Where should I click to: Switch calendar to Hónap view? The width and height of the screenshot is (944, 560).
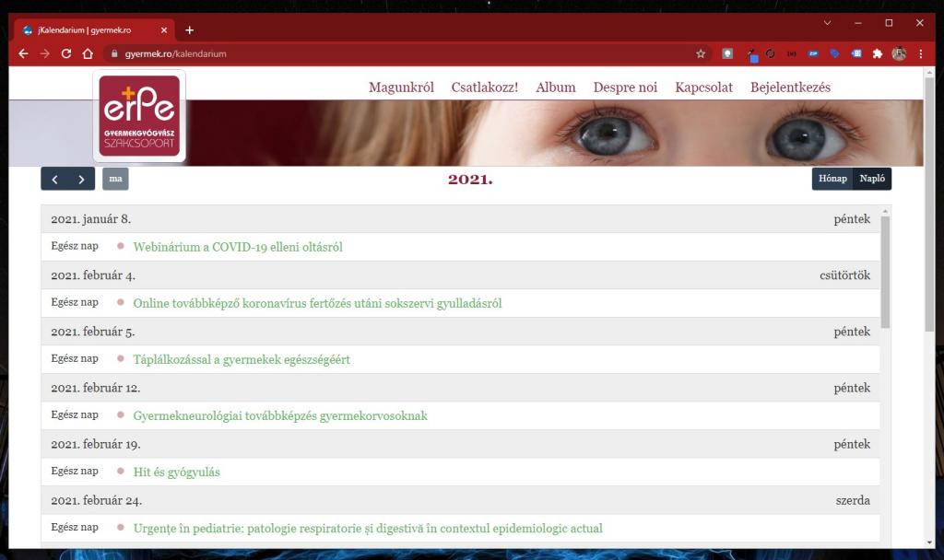(832, 179)
